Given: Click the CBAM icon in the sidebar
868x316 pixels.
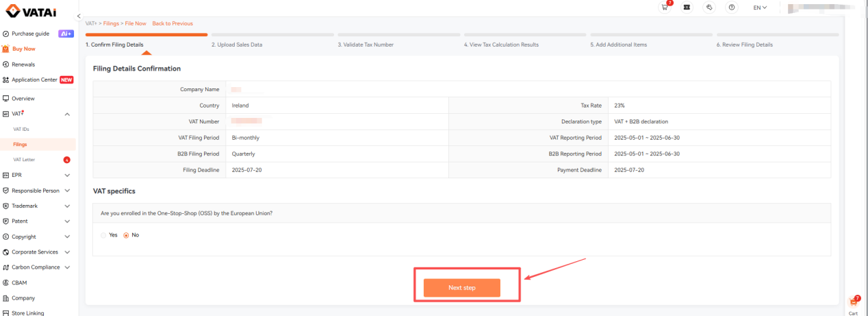Looking at the screenshot, I should 5,282.
